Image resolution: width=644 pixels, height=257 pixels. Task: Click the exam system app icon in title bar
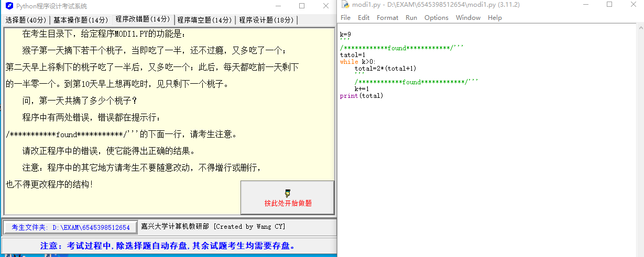pyautogui.click(x=9, y=6)
